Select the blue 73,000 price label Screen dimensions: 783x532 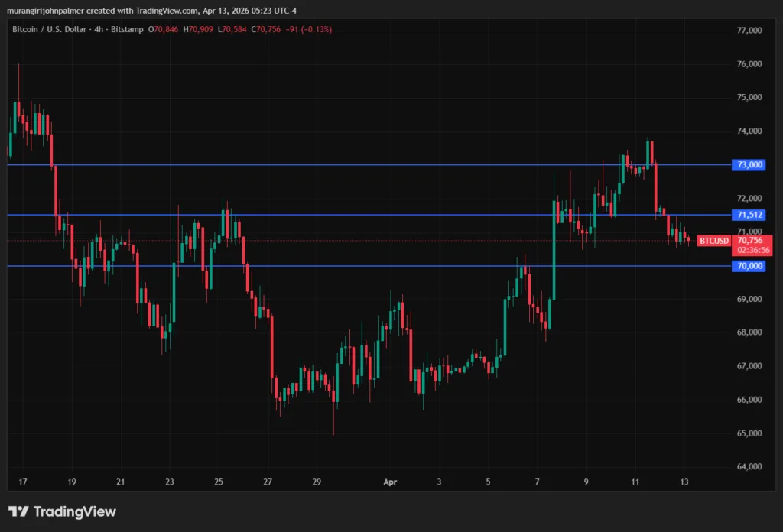tap(750, 165)
